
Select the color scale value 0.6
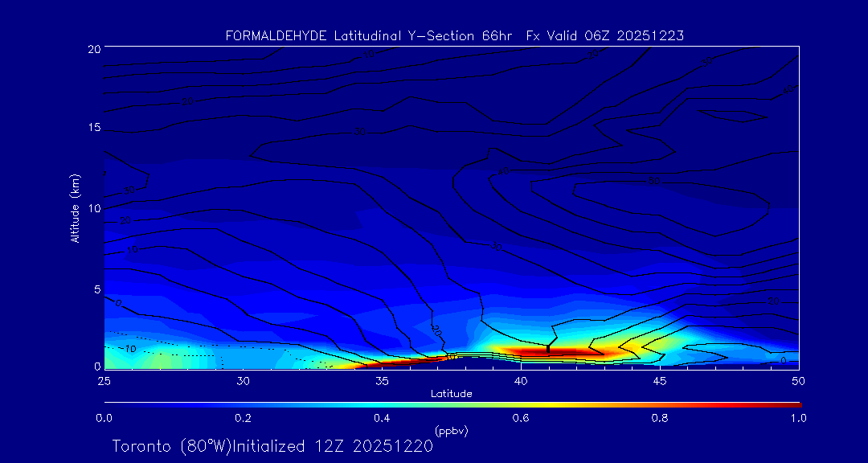(x=520, y=418)
